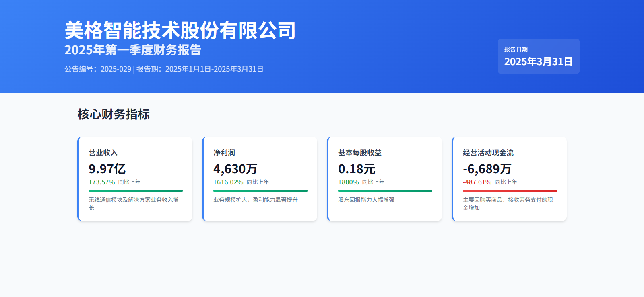644x297 pixels.
Task: Click the report period 2025年1月1日-2025年3月31日
Action: 214,69
